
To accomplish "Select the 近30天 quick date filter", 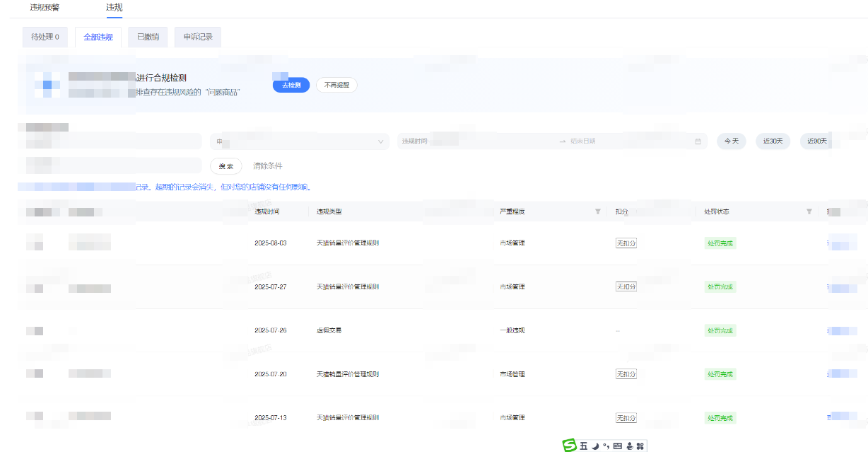I will 773,141.
